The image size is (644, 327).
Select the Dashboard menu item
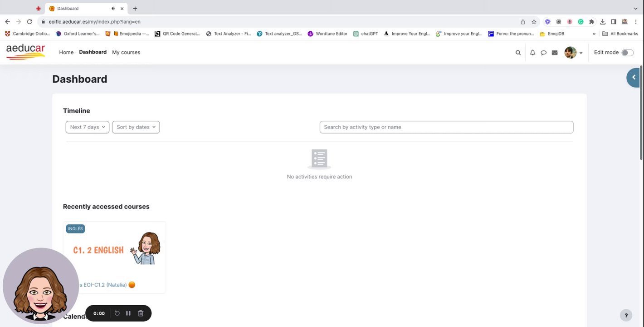click(x=93, y=52)
